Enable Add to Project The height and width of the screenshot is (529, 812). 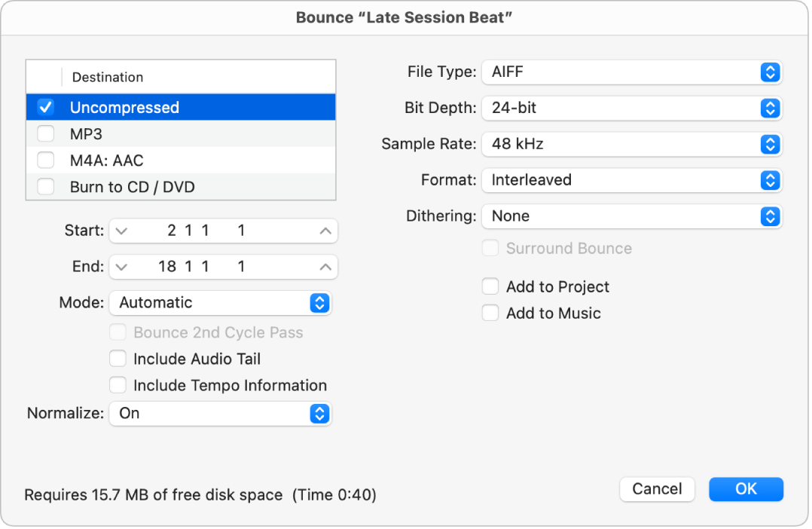[490, 286]
